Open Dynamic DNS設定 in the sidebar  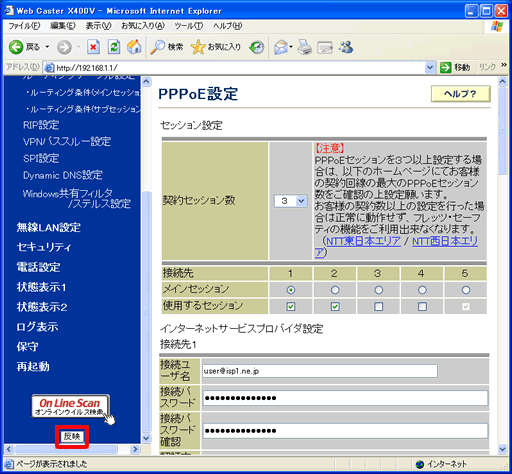63,175
